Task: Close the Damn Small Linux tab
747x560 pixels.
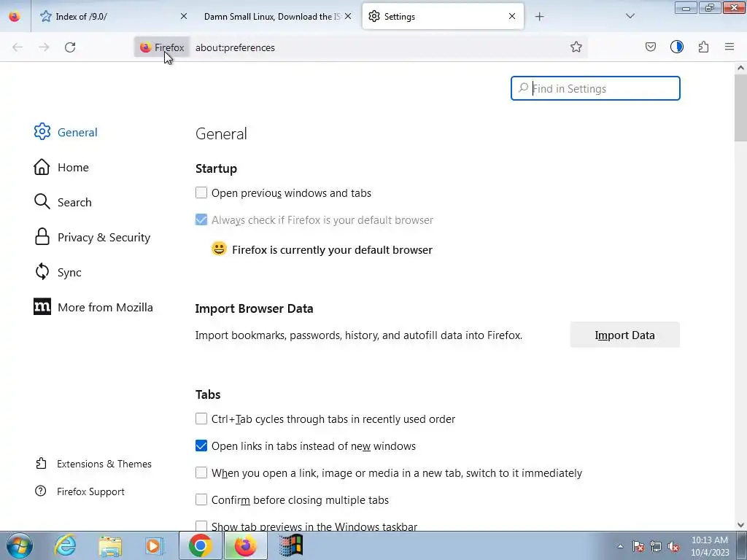Action: 348,16
